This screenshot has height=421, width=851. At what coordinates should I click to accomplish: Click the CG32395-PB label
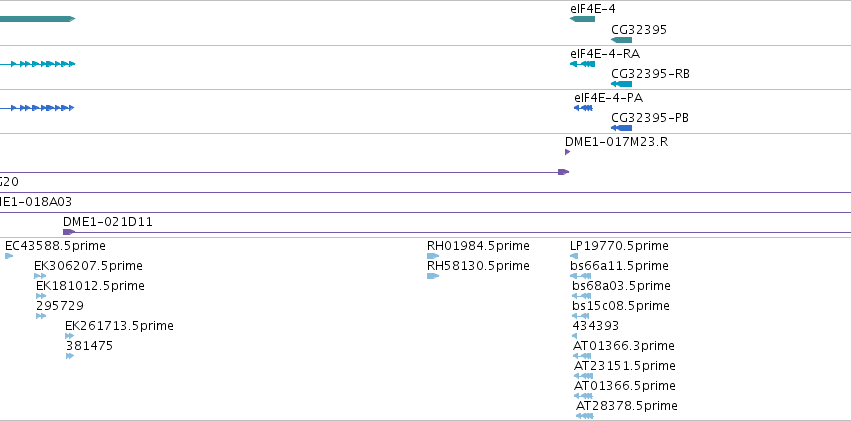pyautogui.click(x=650, y=118)
